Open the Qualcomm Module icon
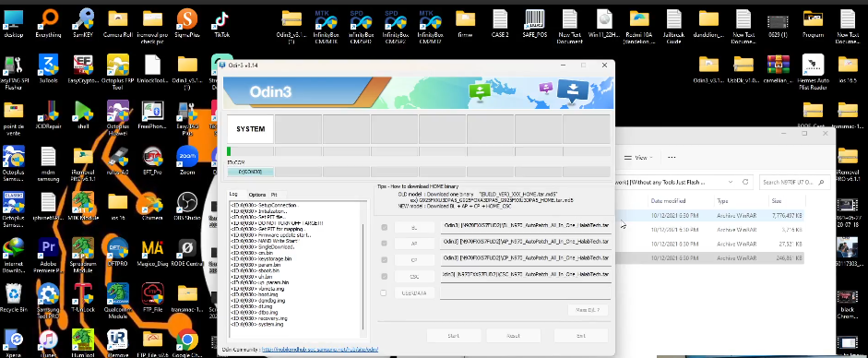The height and width of the screenshot is (358, 868). pos(117,302)
